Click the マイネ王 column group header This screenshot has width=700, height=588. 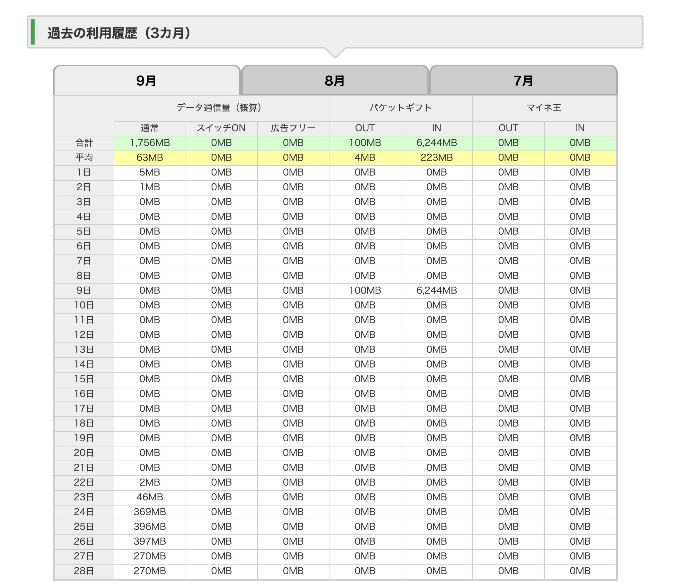pos(544,108)
